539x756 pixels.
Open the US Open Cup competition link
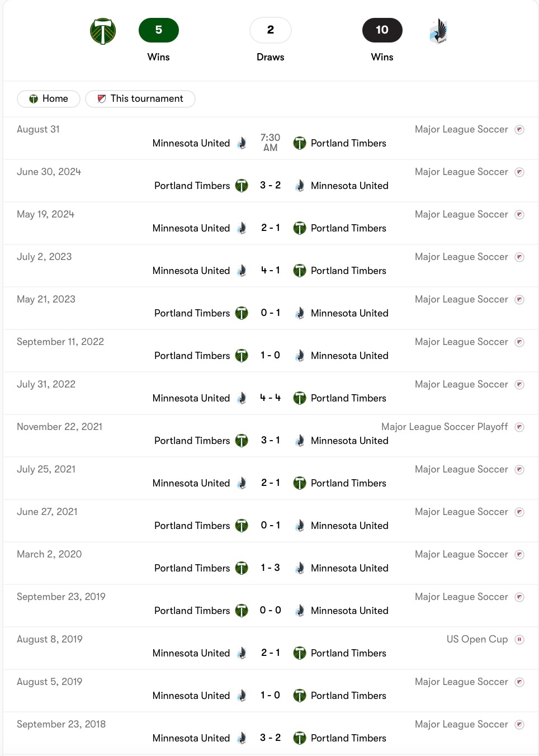click(x=477, y=639)
